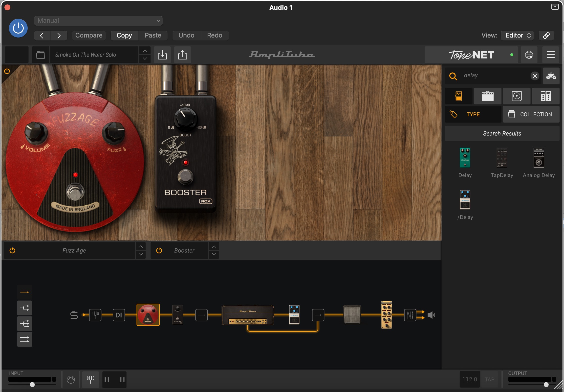
Task: Click the input cable icon in chain
Action: coord(74,315)
